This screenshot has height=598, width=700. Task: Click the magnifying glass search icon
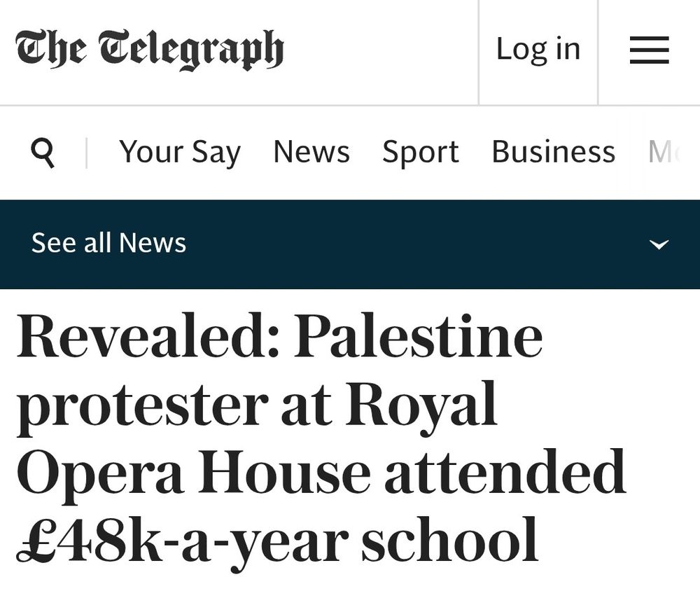[43, 152]
